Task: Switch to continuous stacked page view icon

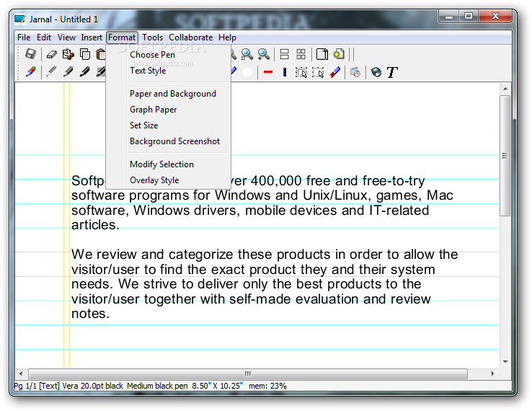Action: coord(284,54)
